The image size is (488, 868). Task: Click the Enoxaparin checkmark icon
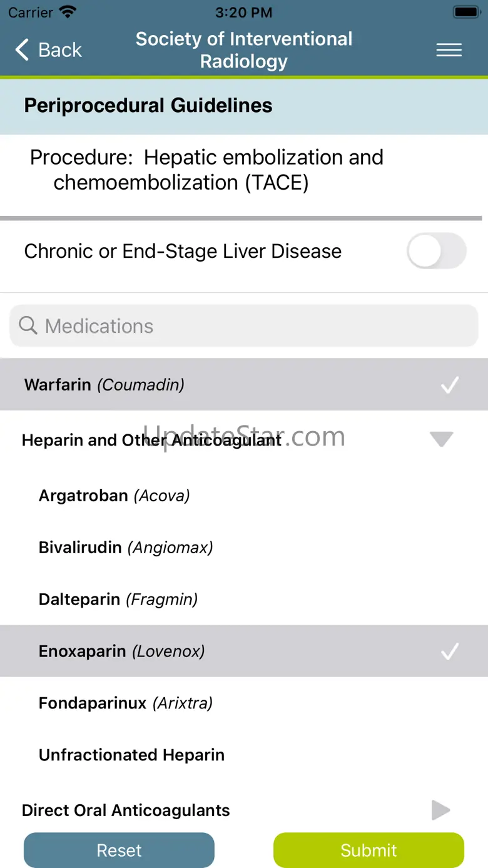(449, 651)
